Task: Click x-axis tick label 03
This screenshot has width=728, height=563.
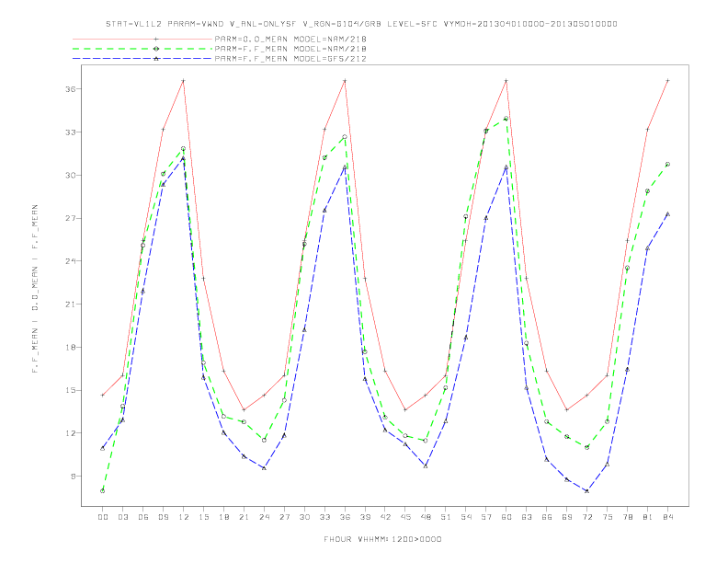Action: (x=122, y=517)
